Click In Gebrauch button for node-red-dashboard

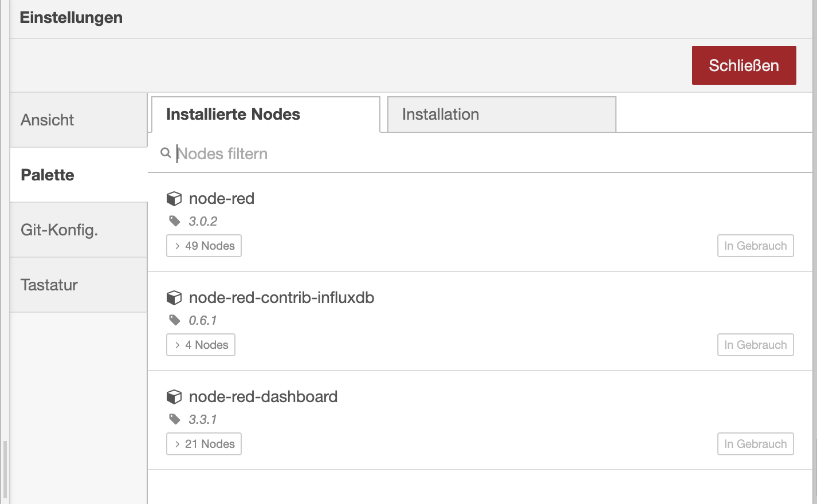tap(755, 444)
